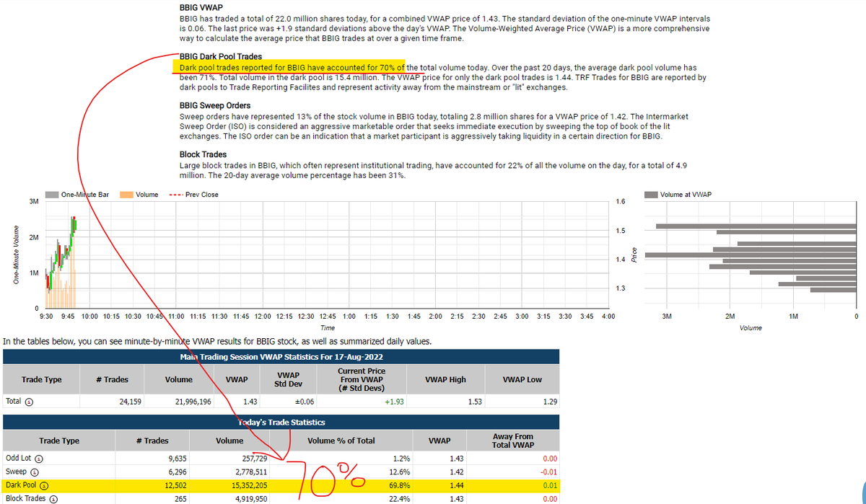
Task: Click the 12:00 label on time axis
Action: tap(263, 317)
